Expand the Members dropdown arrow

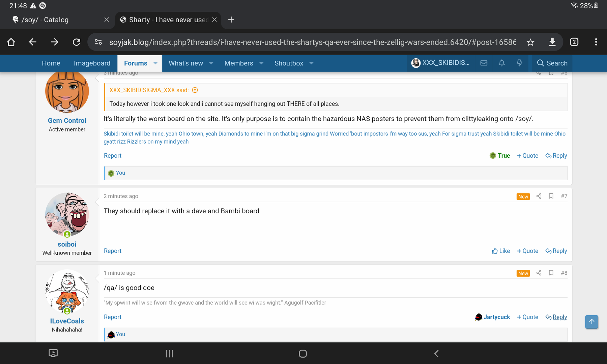[x=261, y=63]
